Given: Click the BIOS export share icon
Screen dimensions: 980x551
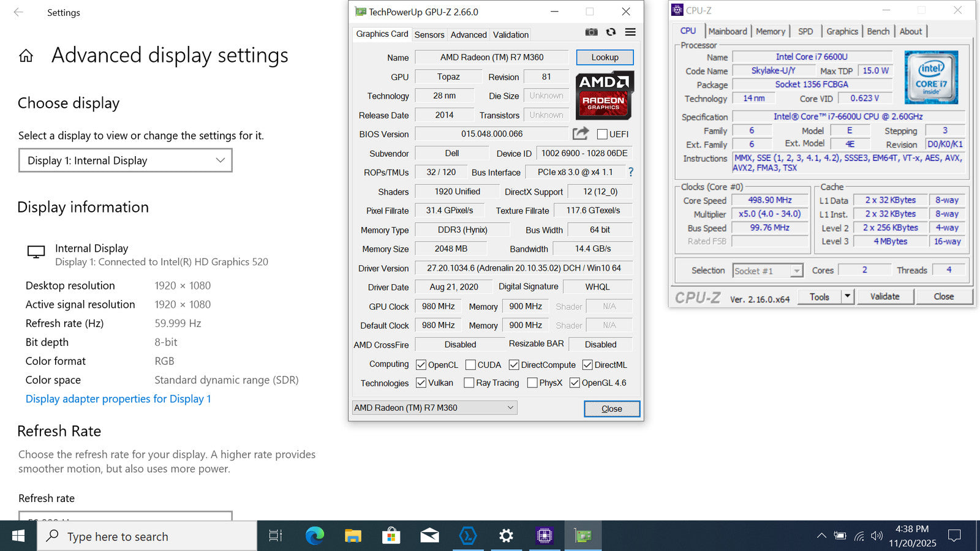Looking at the screenshot, I should 580,133.
